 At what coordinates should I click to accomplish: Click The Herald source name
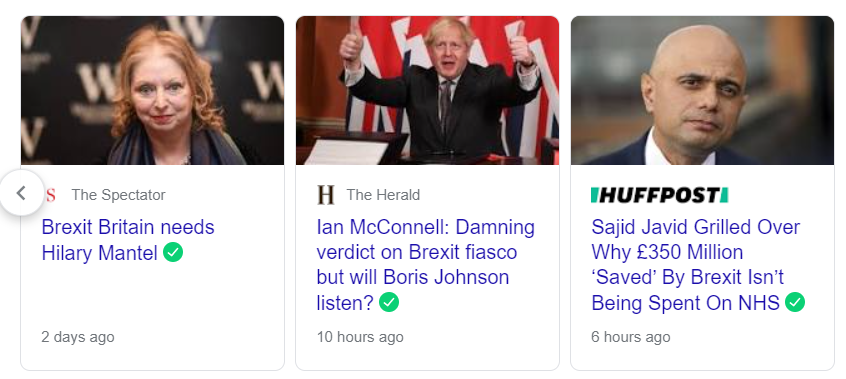[383, 195]
